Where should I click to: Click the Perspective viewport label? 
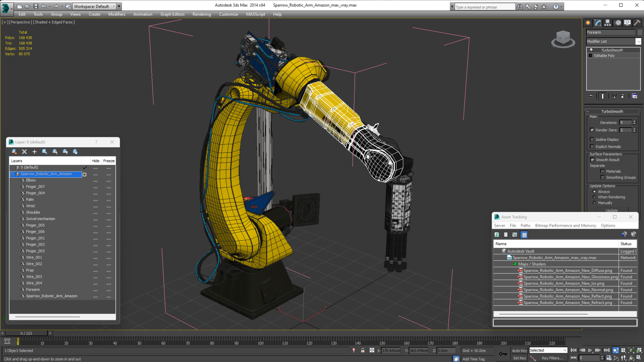[x=21, y=22]
